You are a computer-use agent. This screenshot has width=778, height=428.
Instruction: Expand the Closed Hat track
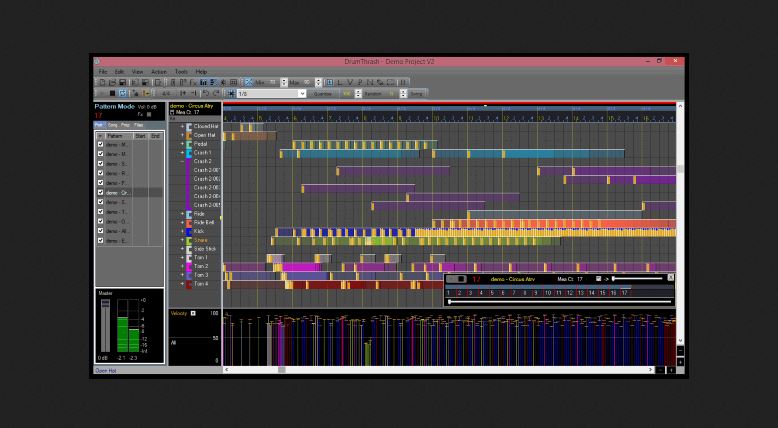click(182, 126)
